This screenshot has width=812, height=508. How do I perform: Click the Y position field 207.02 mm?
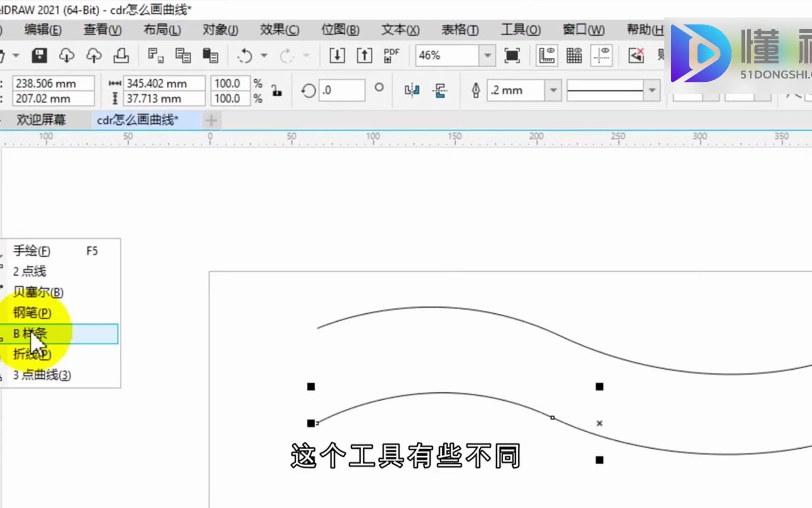point(53,98)
